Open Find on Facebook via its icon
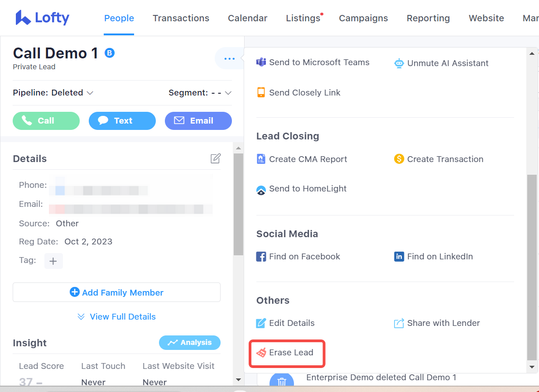Screen dimensions: 539x392 261,257
